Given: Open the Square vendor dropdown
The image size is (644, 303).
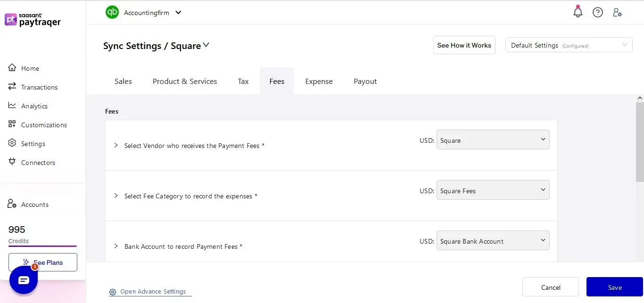Looking at the screenshot, I should tap(493, 140).
